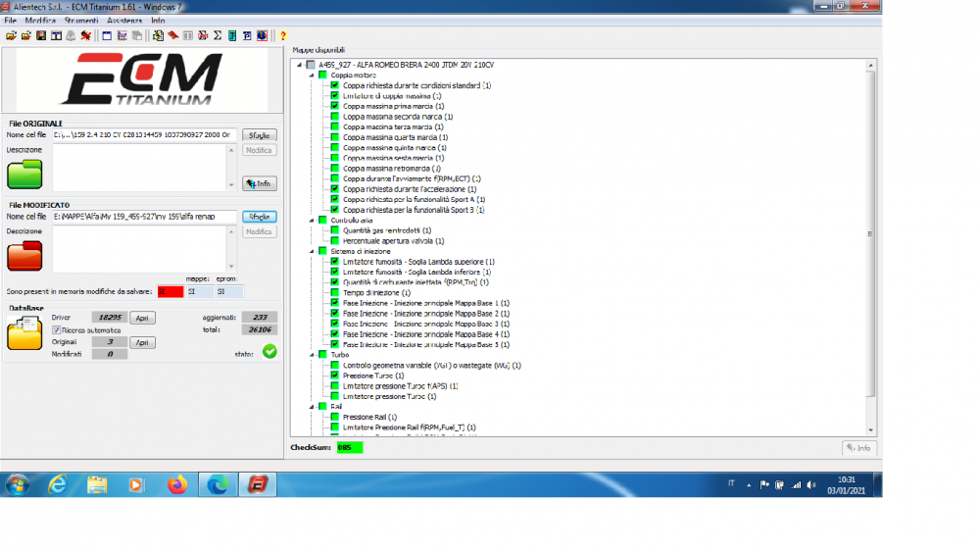Viewport: 980px width, 552px height.
Task: Toggle Fase Iniezione Mappa Base 1 checkbox
Action: [335, 303]
